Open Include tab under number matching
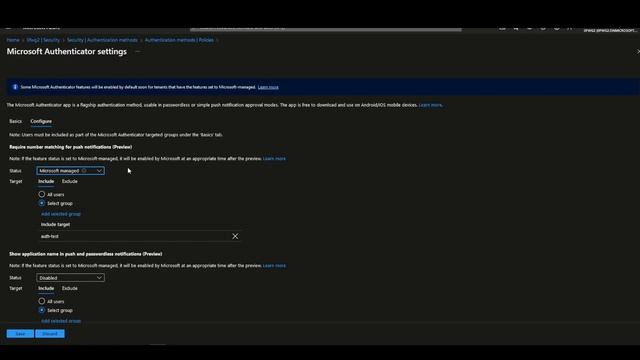The height and width of the screenshot is (360, 640). pos(46,181)
